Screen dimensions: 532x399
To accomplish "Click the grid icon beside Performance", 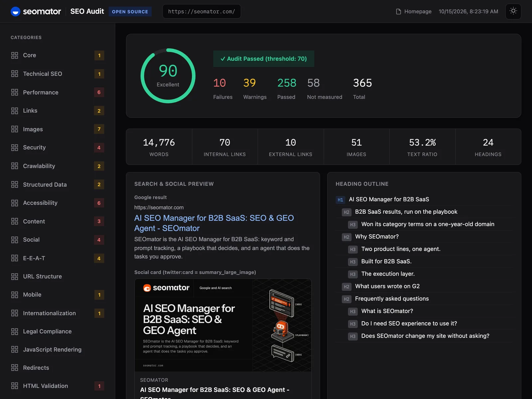I will click(x=15, y=92).
